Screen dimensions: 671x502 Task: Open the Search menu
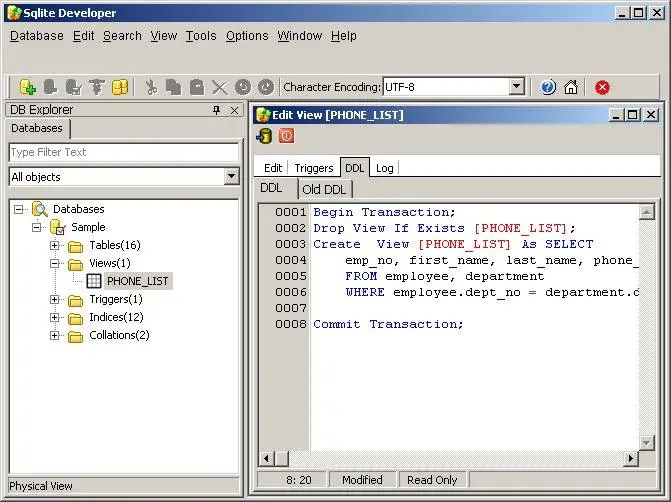coord(122,36)
